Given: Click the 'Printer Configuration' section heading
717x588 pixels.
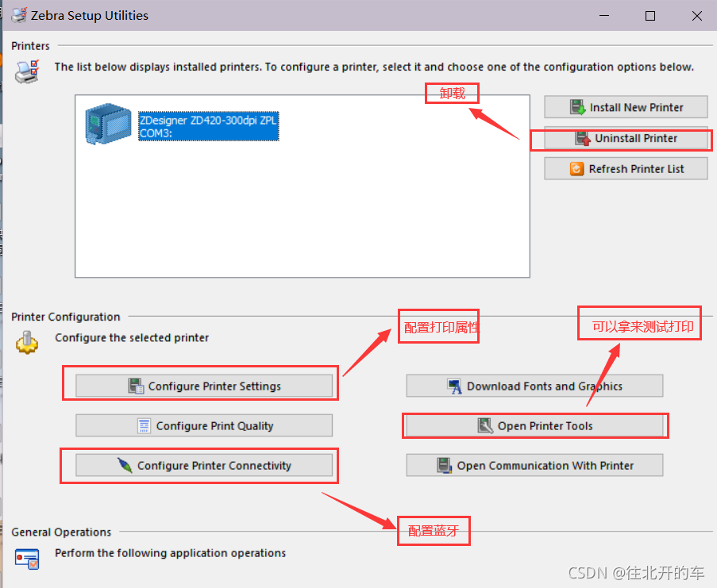Looking at the screenshot, I should click(x=65, y=317).
